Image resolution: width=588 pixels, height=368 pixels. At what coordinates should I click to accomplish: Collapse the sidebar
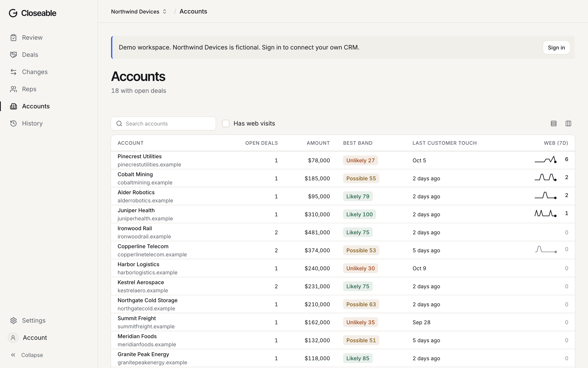coord(32,355)
